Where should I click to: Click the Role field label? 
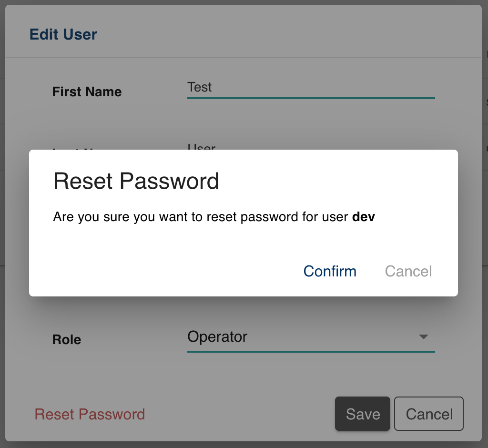[66, 340]
